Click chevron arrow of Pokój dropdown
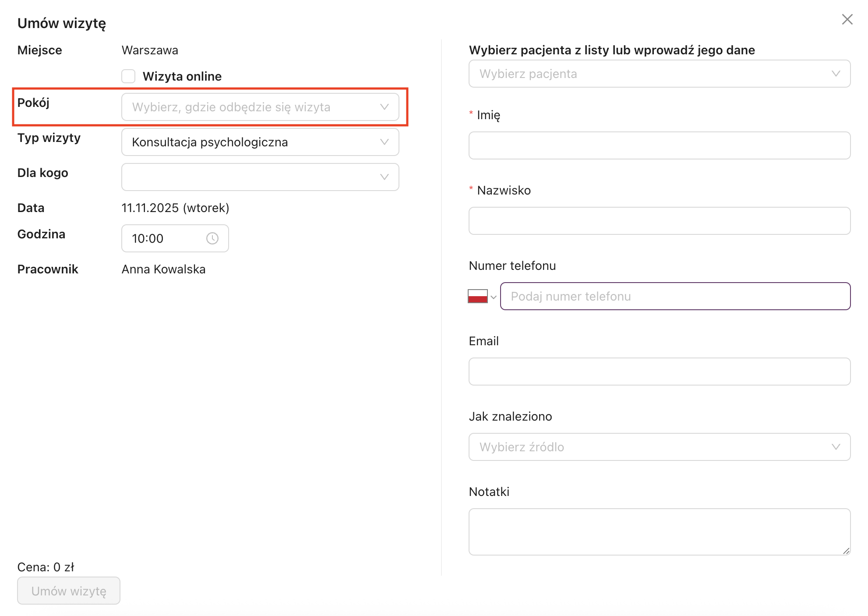 tap(385, 107)
